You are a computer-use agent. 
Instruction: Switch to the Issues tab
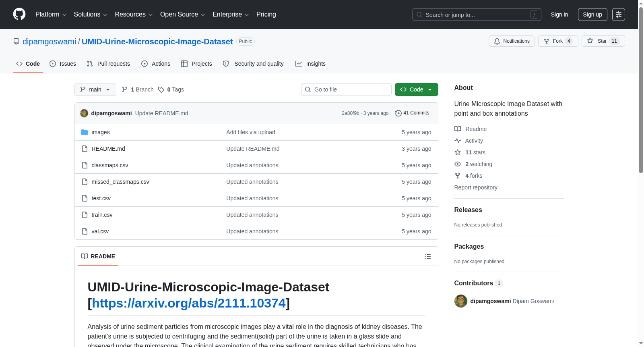click(63, 64)
